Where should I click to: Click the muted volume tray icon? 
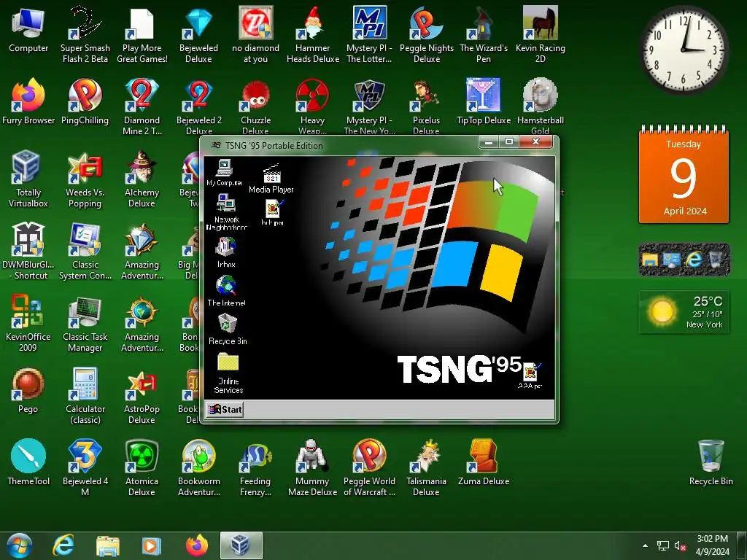tap(680, 545)
